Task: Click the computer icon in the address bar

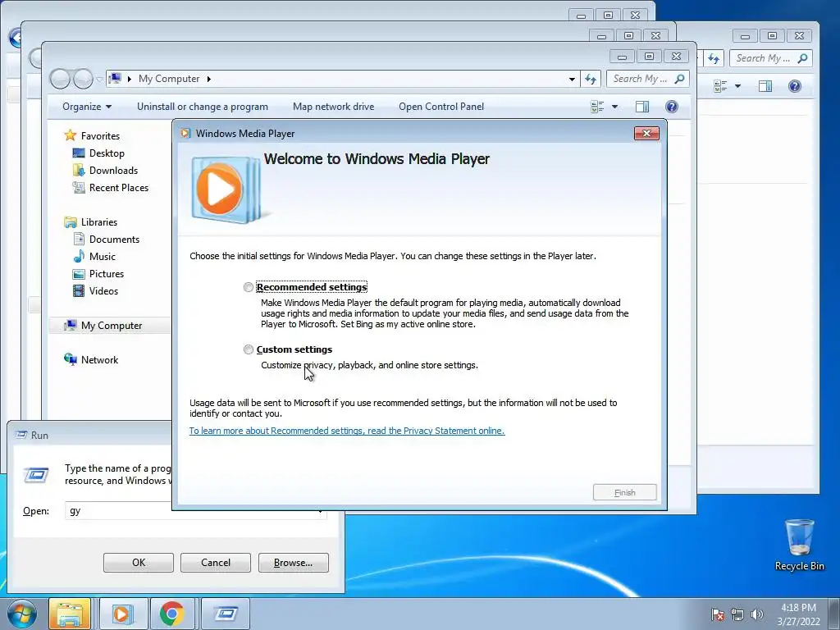Action: [115, 79]
